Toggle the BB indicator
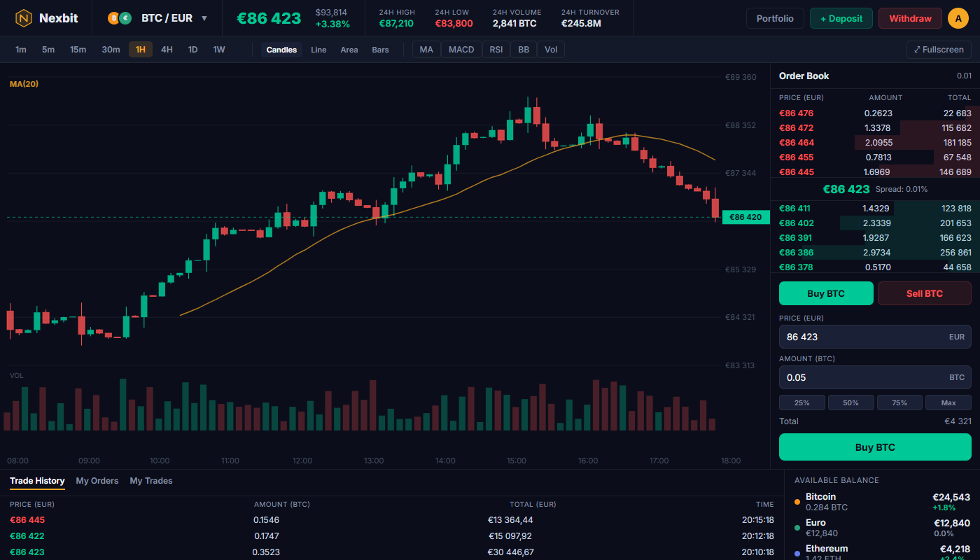The width and height of the screenshot is (980, 560). (524, 50)
